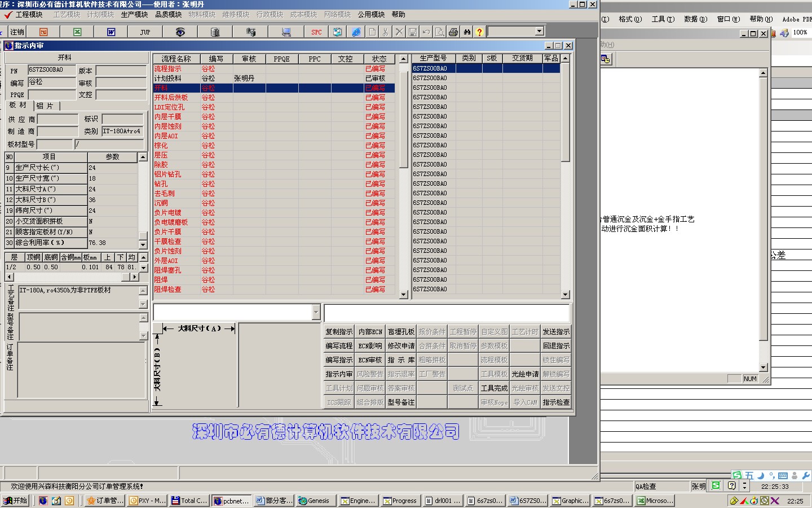Select the 流程指示 process row
The image size is (812, 508).
click(x=275, y=68)
